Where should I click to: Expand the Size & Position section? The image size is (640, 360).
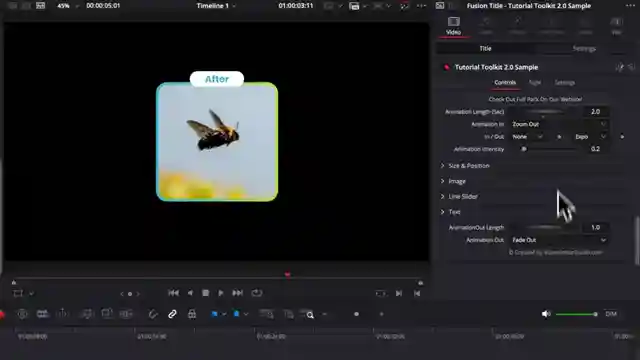[465, 166]
